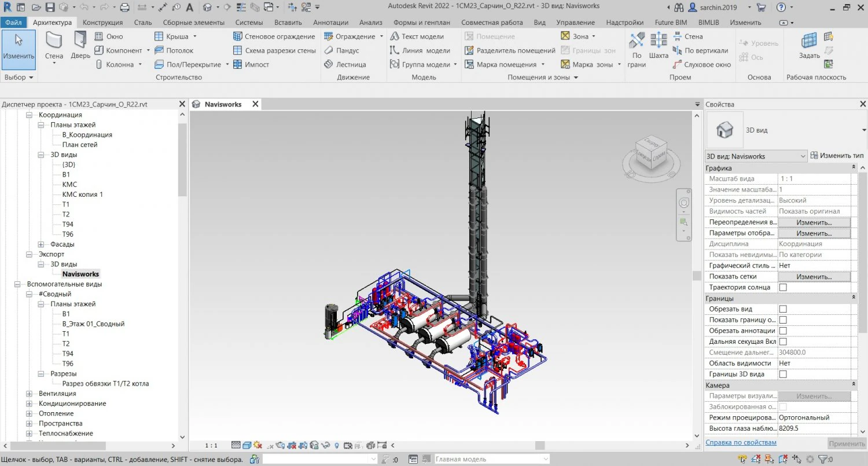This screenshot has width=868, height=466.
Task: Click the Text (A) tool in quick access toolbar
Action: tap(190, 8)
